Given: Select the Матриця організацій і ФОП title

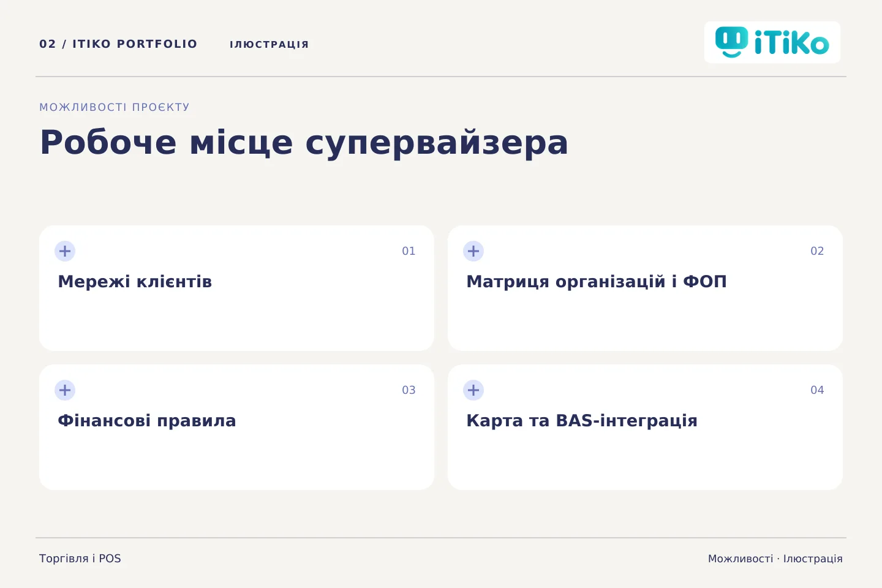Looking at the screenshot, I should [x=597, y=282].
